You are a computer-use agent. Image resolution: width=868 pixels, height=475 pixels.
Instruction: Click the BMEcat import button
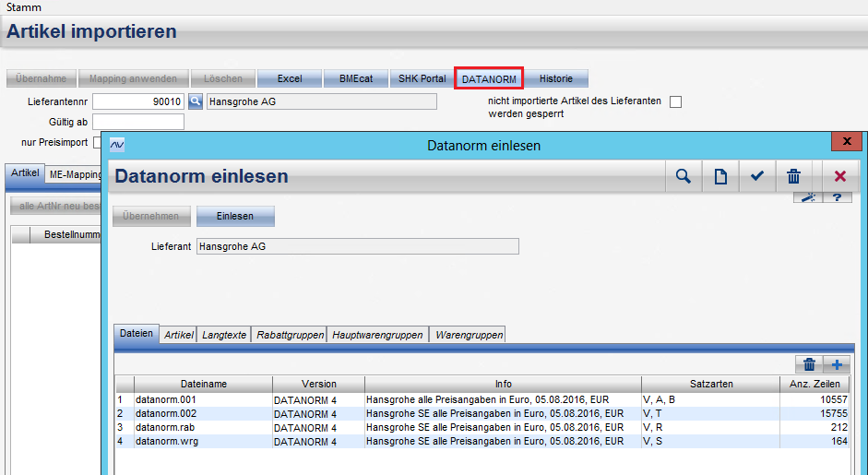coord(356,78)
